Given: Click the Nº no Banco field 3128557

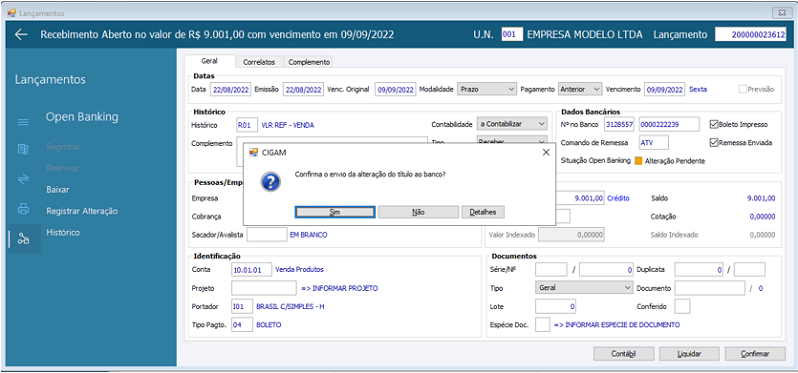Looking at the screenshot, I should (x=618, y=124).
